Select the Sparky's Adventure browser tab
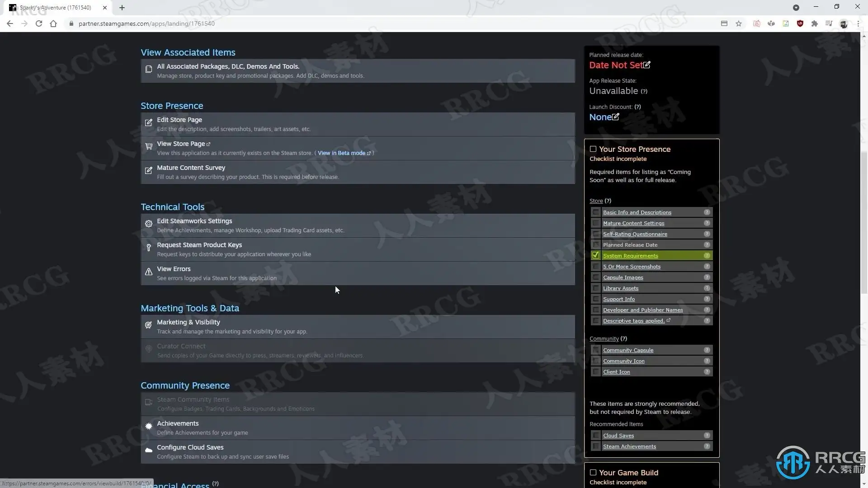868x488 pixels. (x=55, y=8)
